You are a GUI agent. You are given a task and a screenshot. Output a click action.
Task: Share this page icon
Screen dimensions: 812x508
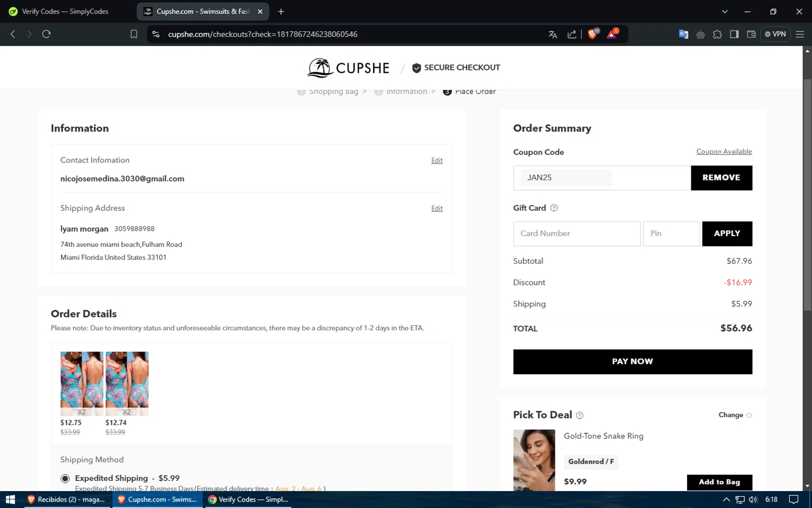tap(572, 34)
